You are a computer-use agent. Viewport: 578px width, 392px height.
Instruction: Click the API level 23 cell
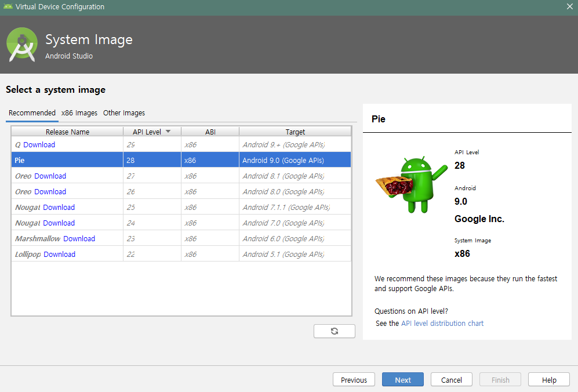coord(152,238)
